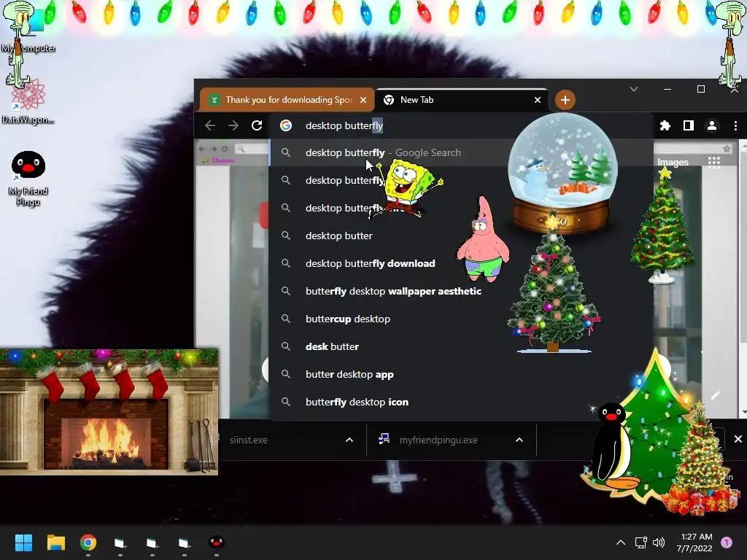Click the Chrome taskbar icon

point(88,542)
